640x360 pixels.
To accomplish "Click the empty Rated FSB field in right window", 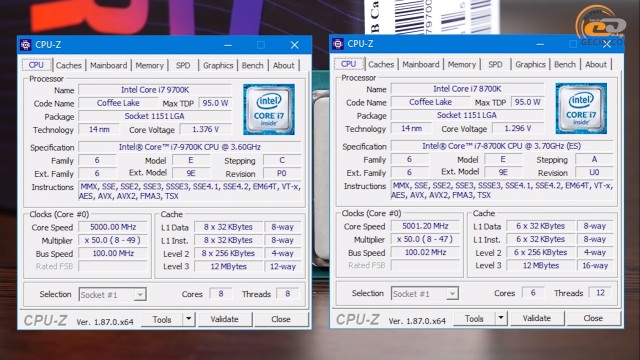I will point(425,266).
